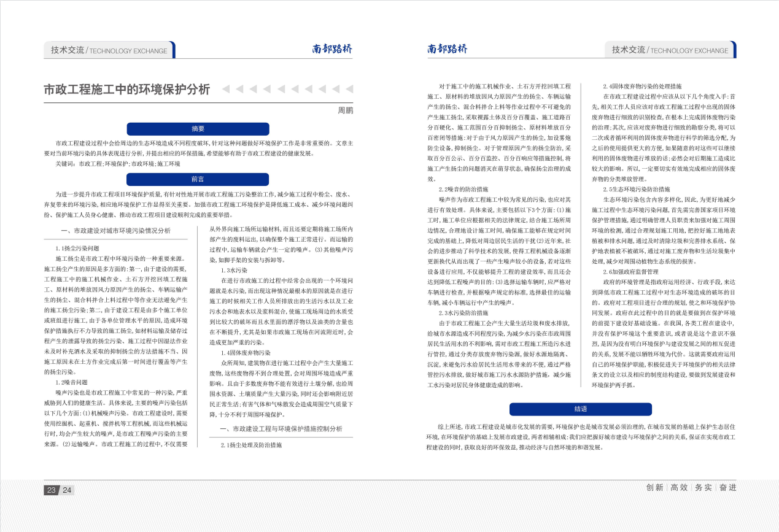Click subheading 1.1扬尘污染问题
Viewport: 779px width, 532px height.
click(77, 249)
